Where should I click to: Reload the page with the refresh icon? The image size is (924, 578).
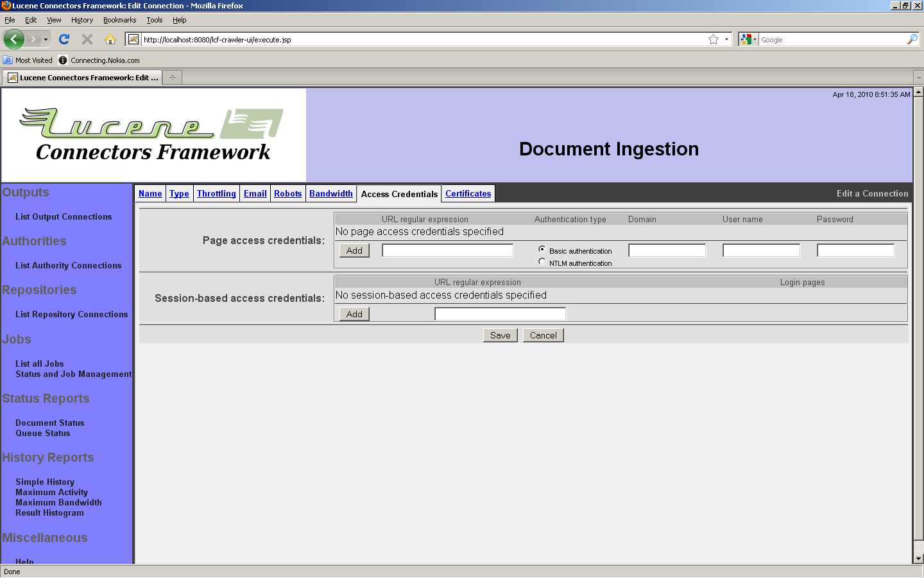click(64, 39)
